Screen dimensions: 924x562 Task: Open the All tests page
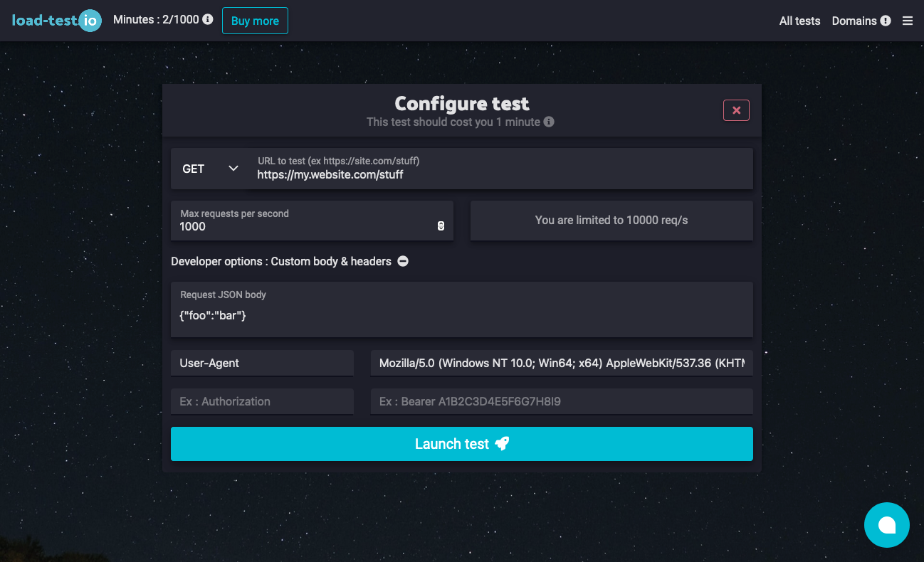click(799, 21)
